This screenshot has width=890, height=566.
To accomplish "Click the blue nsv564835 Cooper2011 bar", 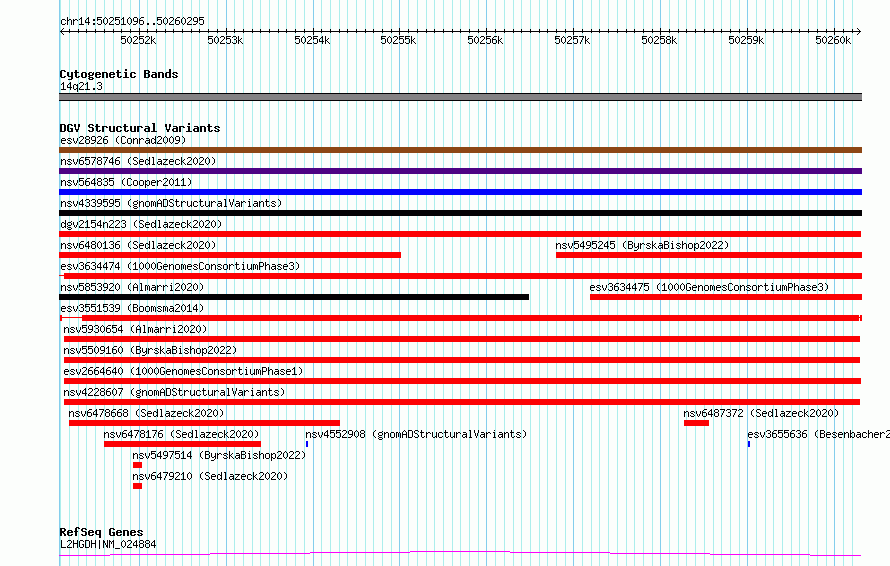I will coord(460,192).
